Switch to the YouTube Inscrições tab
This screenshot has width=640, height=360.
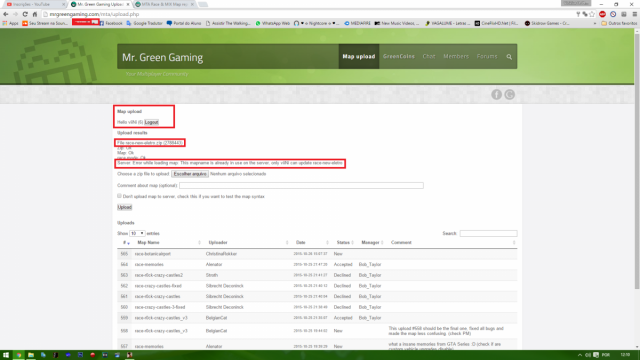[33, 4]
